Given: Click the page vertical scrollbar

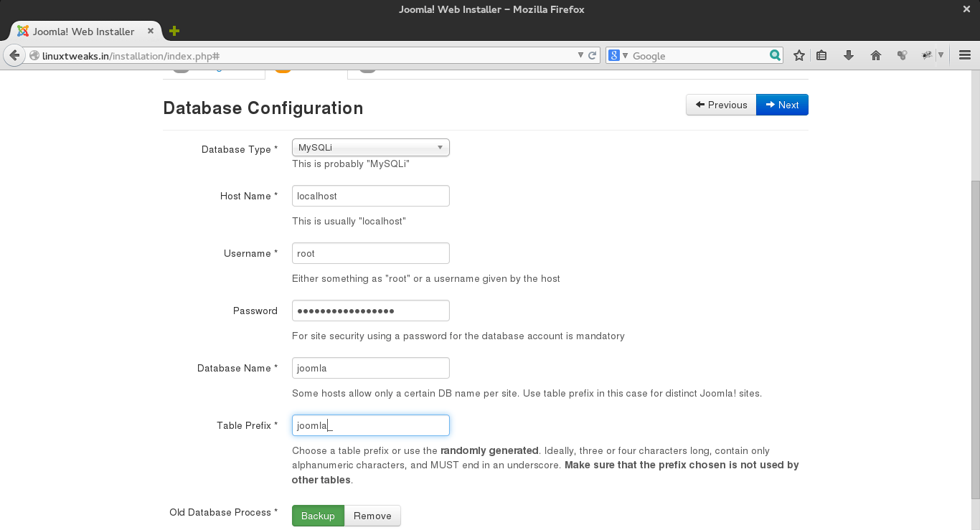Looking at the screenshot, I should coord(974,337).
